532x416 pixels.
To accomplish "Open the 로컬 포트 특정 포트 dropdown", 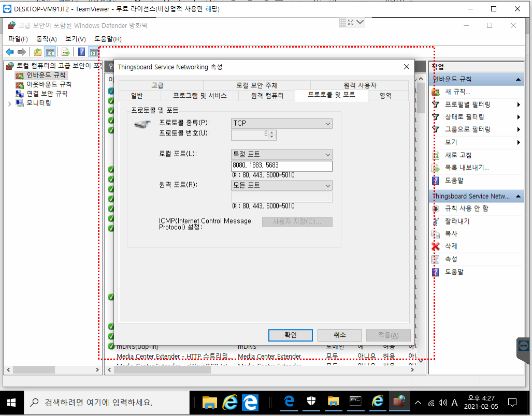I will (282, 155).
